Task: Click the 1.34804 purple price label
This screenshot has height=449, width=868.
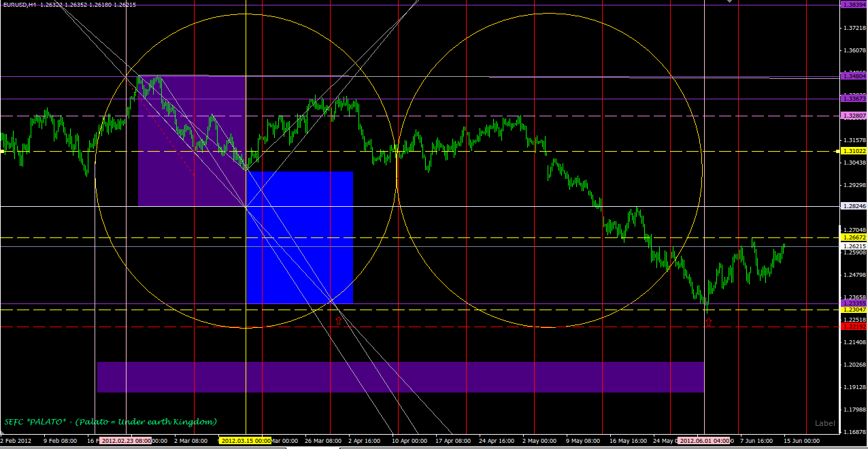Action: pos(853,78)
